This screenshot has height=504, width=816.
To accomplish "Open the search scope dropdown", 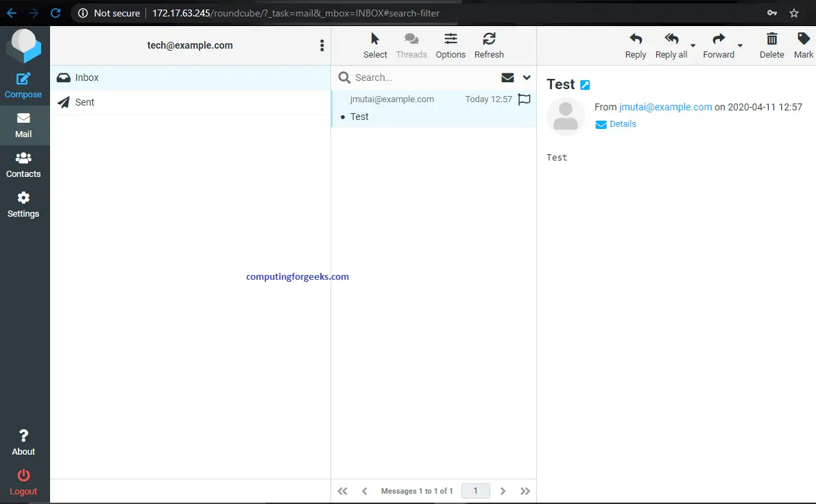I will point(526,77).
